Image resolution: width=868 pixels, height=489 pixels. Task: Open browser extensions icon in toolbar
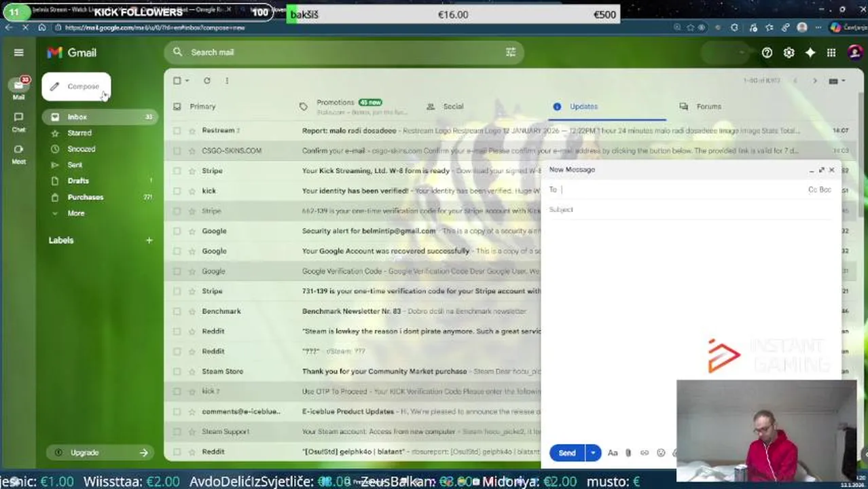pos(734,27)
